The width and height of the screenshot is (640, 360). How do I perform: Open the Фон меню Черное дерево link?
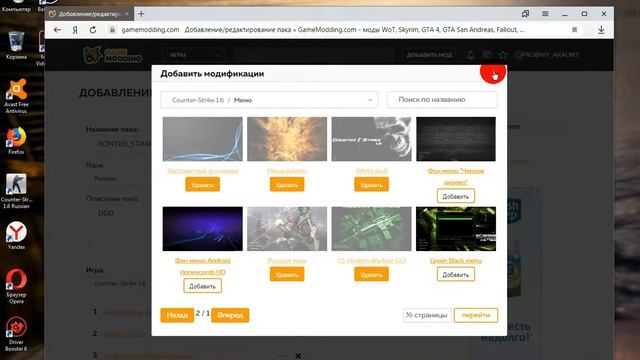pyautogui.click(x=456, y=176)
